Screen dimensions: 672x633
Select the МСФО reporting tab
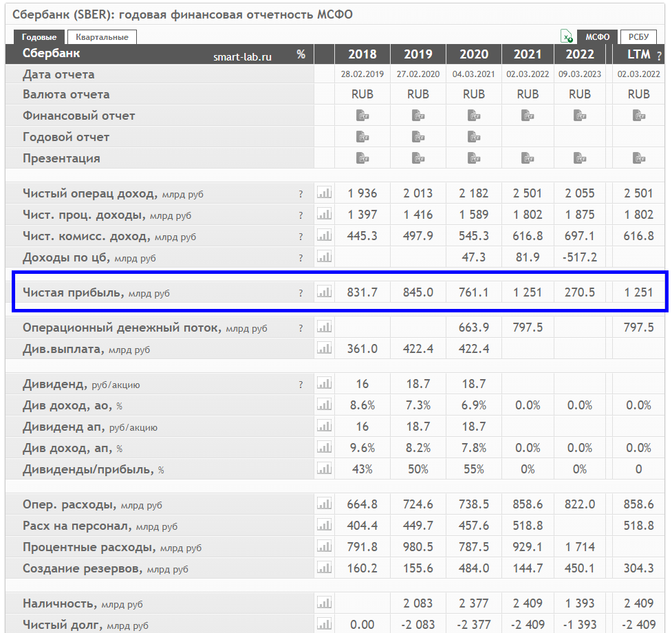coord(598,37)
